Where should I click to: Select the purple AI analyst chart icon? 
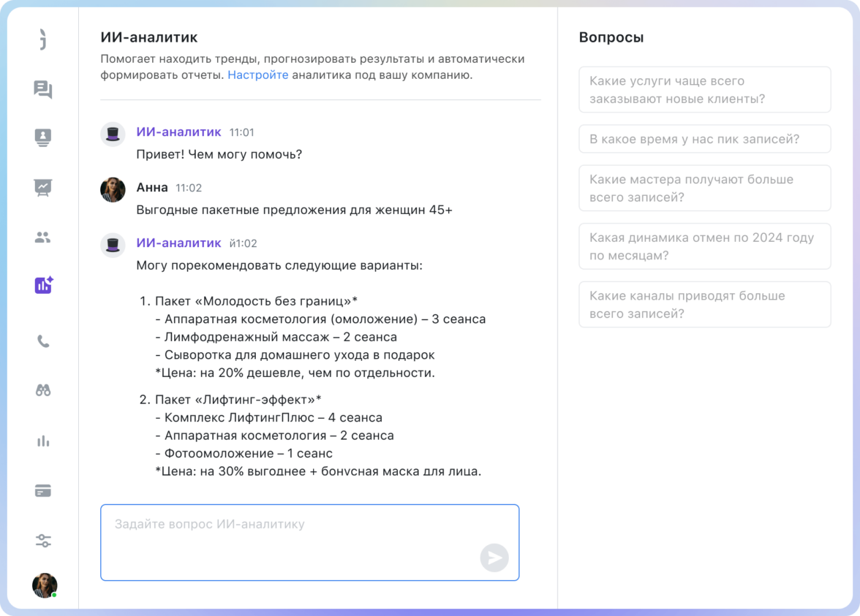(43, 285)
